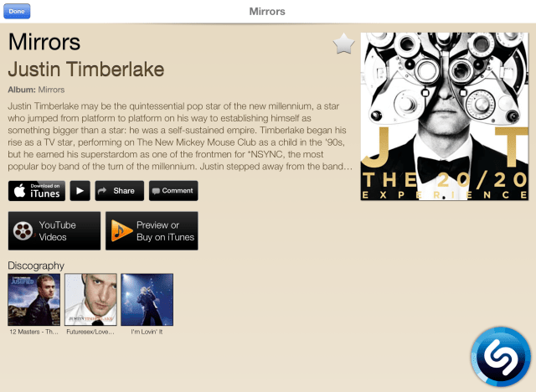
Task: Tap the Shazam logo button
Action: pos(501,357)
